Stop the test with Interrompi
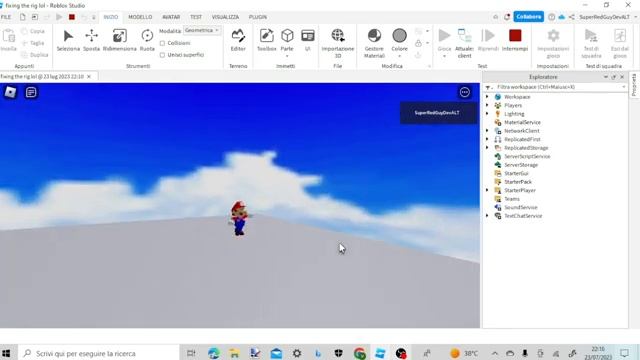 pos(515,40)
